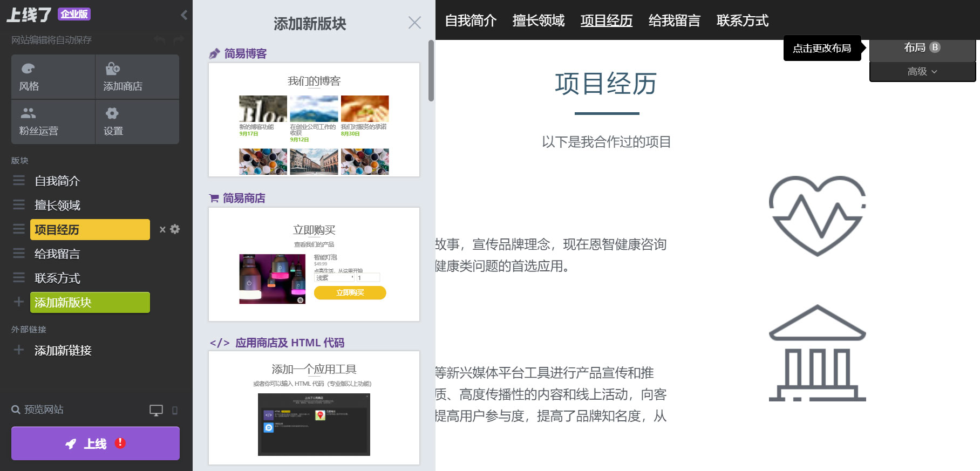This screenshot has height=471, width=980.
Task: Go to 擅长领域 in the site navigation
Action: [x=539, y=21]
